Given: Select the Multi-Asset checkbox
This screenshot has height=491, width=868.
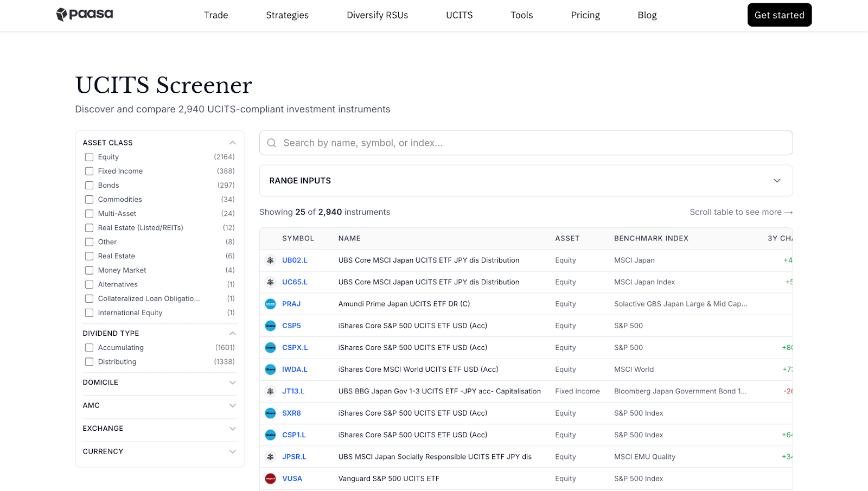Looking at the screenshot, I should tap(89, 214).
